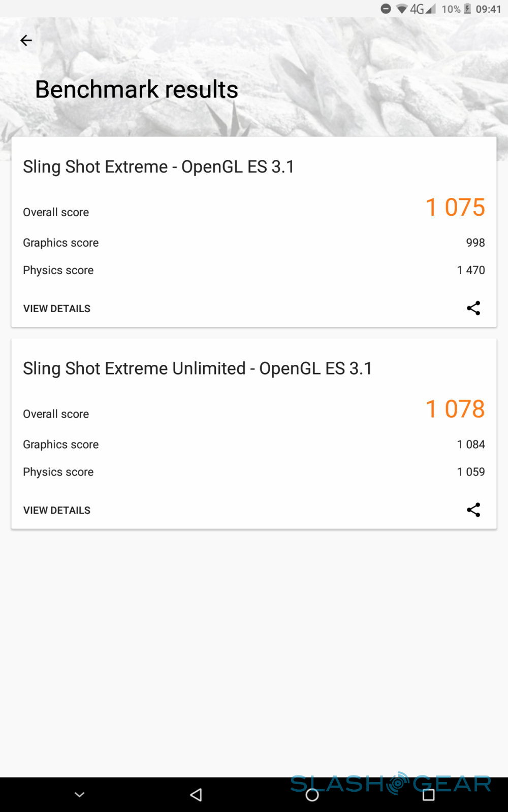
Task: Hide keyboard with down chevron icon
Action: click(80, 795)
